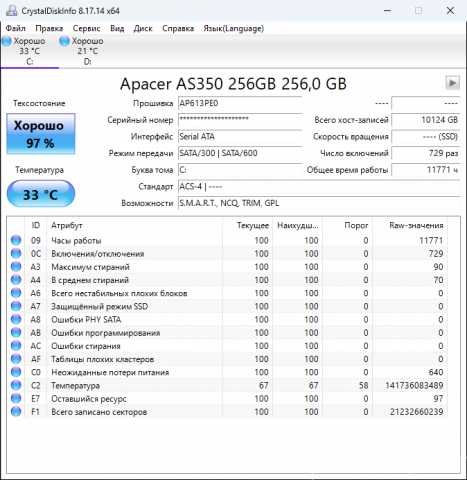The width and height of the screenshot is (467, 480).
Task: Click the Хорошо 97 % health status button
Action: pos(41,134)
